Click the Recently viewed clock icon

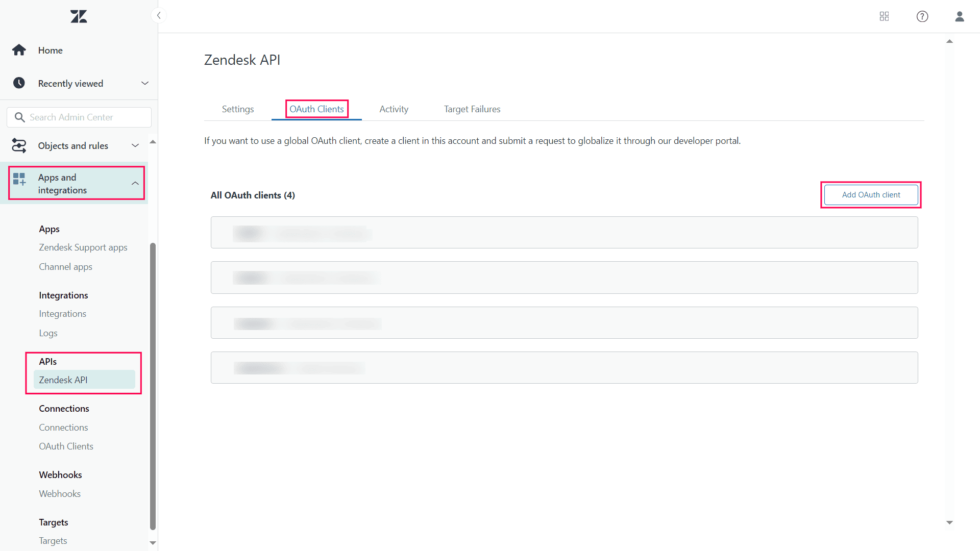coord(19,83)
